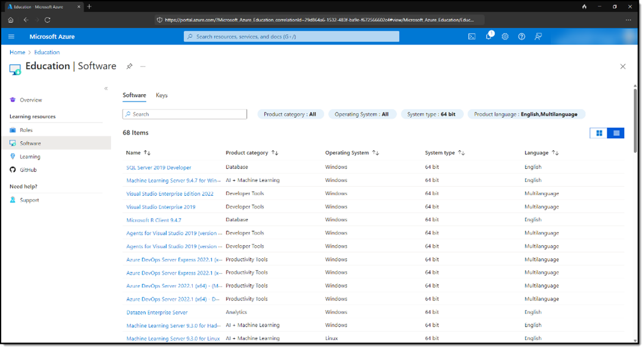
Task: Switch to list view layout
Action: [616, 133]
